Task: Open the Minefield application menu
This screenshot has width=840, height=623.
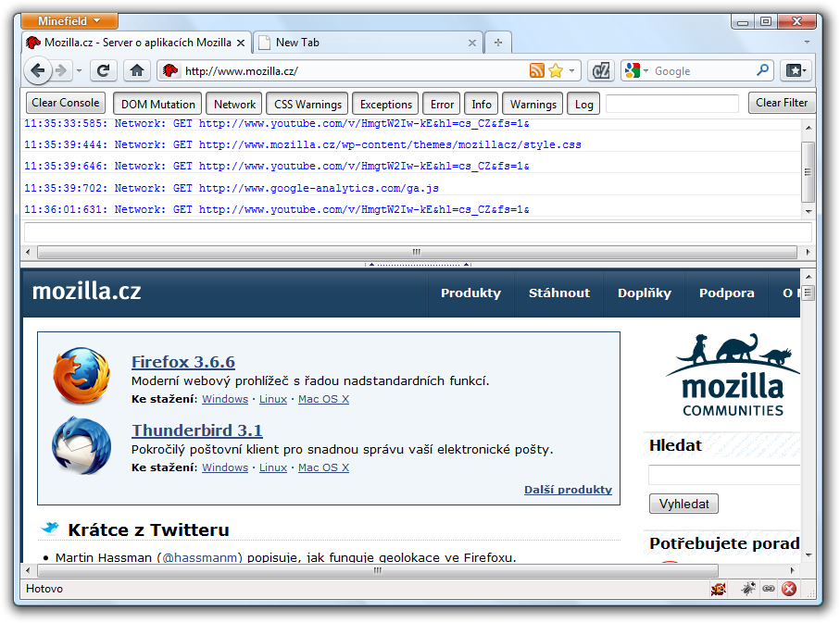Action: click(x=69, y=21)
